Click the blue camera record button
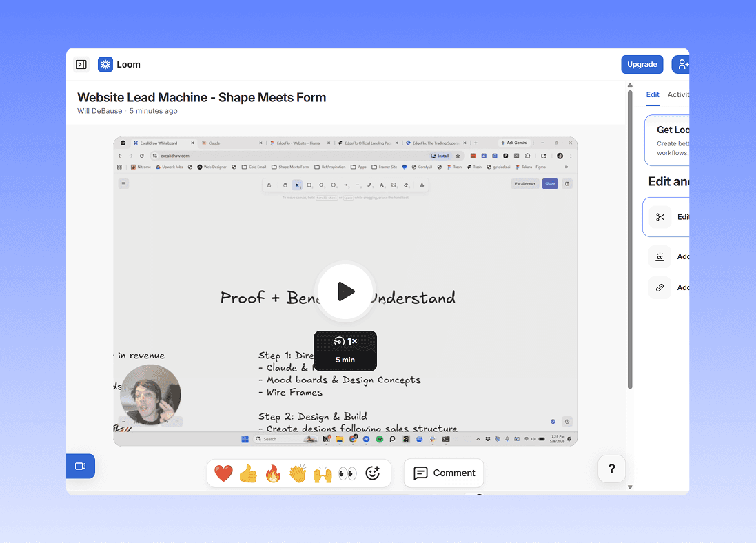 (x=80, y=466)
